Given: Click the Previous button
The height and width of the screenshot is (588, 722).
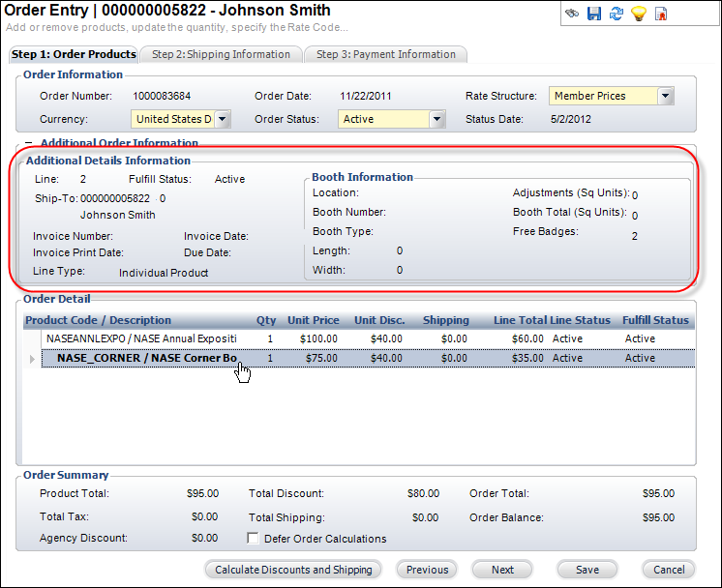Looking at the screenshot, I should click(427, 570).
